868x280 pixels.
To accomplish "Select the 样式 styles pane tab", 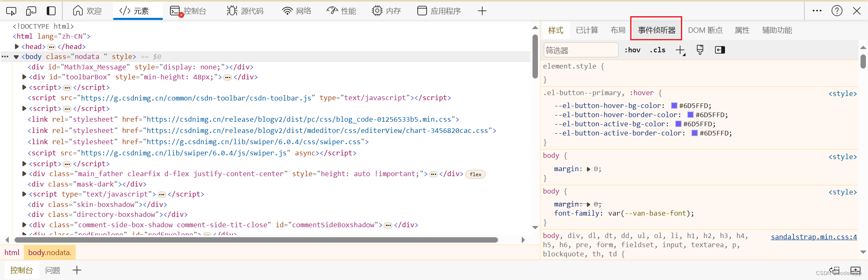I will [556, 30].
